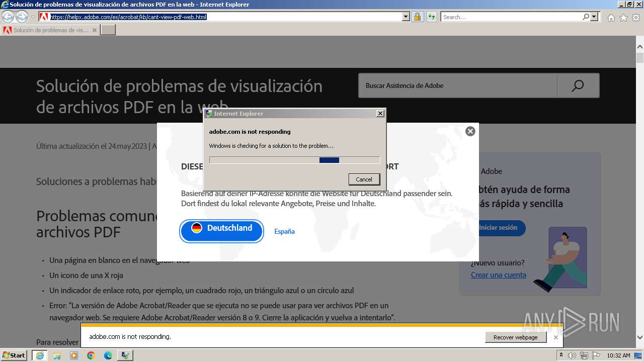Show hidden system tray icons
This screenshot has height=362, width=644.
561,355
